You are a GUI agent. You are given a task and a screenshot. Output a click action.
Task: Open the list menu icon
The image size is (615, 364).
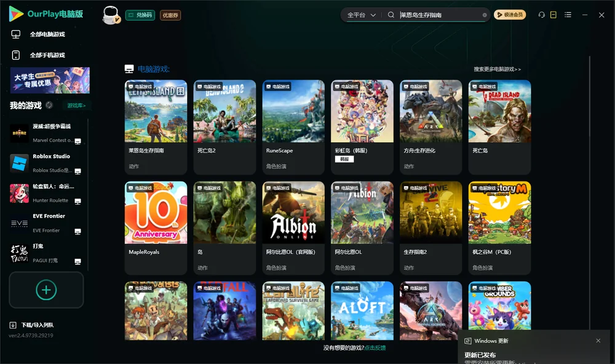(x=568, y=15)
